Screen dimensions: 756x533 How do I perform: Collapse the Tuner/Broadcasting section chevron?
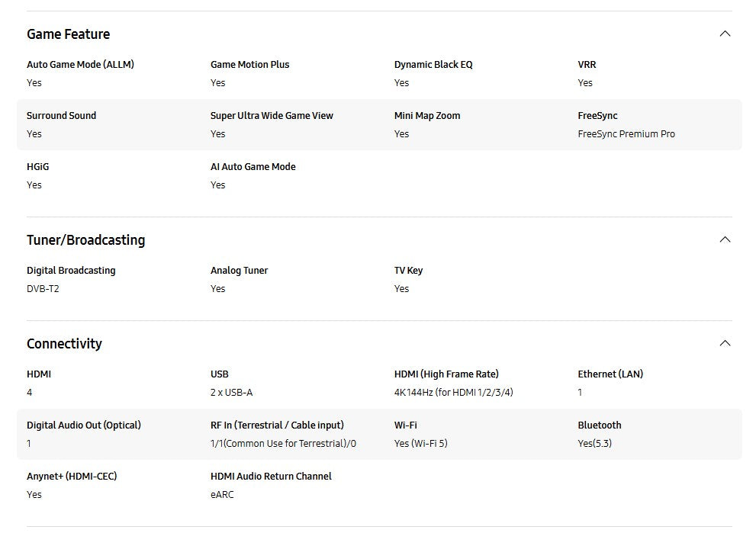click(725, 239)
